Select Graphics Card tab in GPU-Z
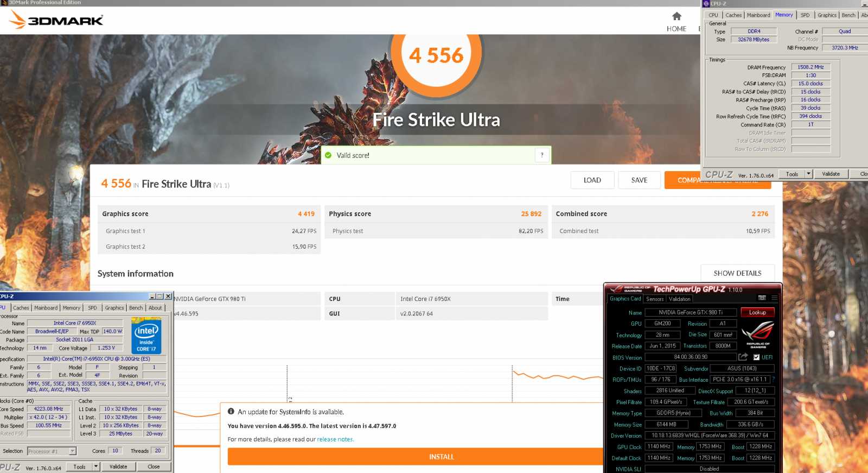The width and height of the screenshot is (868, 473). [x=625, y=298]
